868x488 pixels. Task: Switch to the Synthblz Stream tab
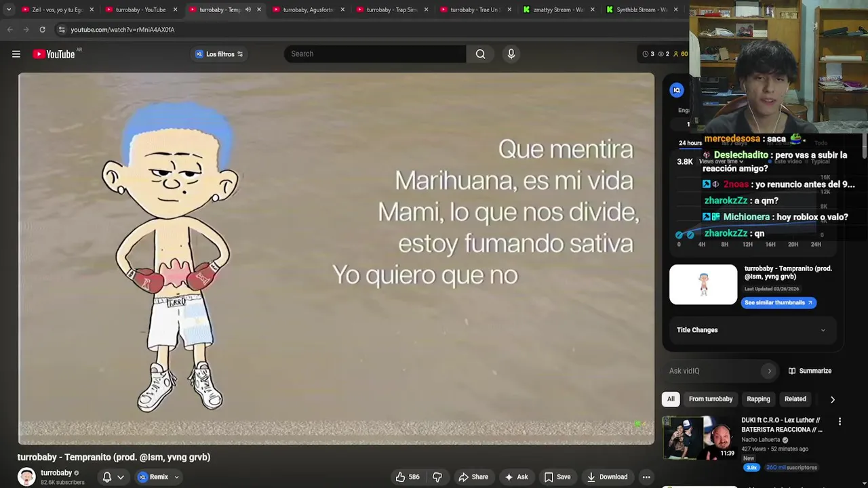[642, 9]
